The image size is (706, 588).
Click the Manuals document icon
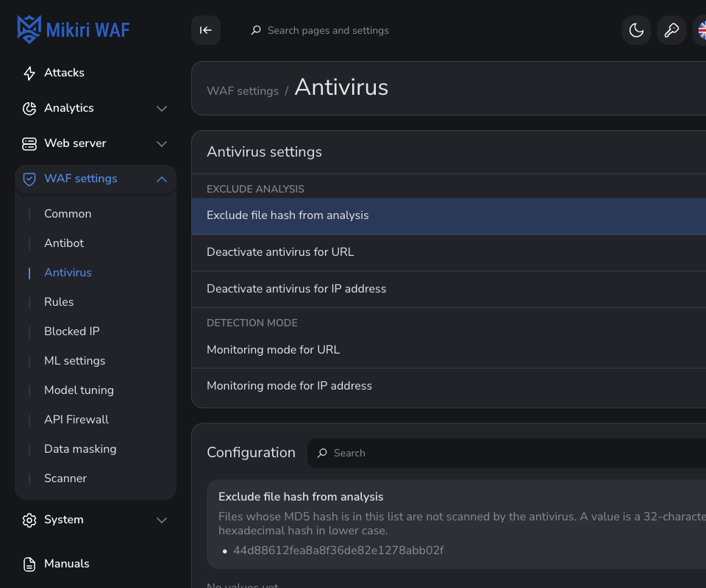[x=29, y=564]
